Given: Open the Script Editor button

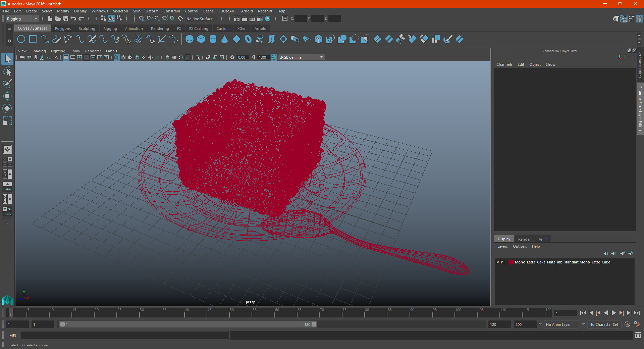Looking at the screenshot, I should (638, 335).
